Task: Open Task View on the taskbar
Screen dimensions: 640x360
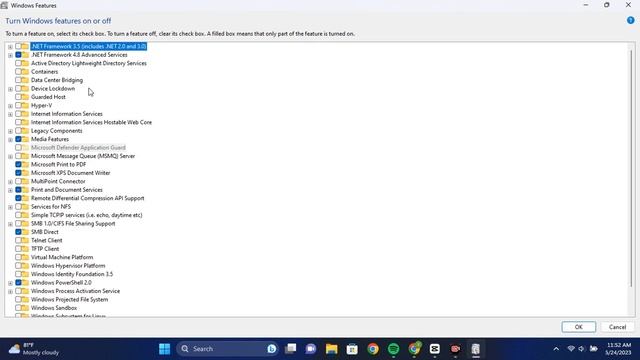Action: 291,349
